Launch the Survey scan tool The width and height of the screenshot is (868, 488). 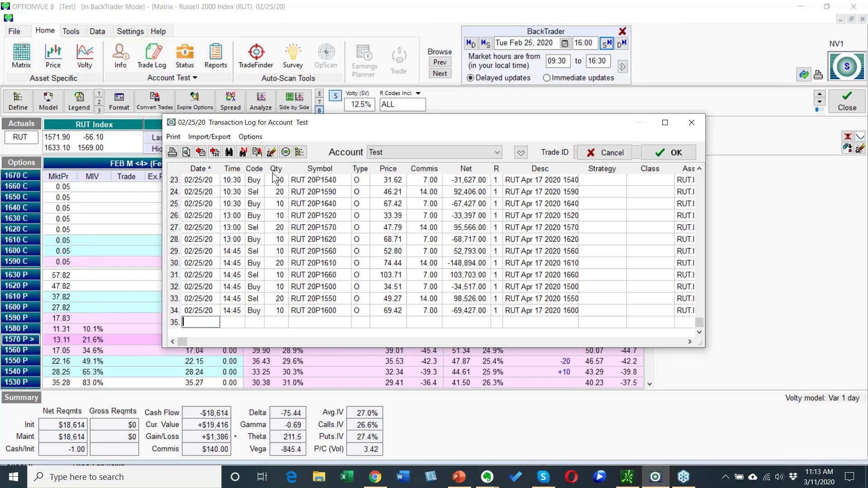pyautogui.click(x=293, y=56)
